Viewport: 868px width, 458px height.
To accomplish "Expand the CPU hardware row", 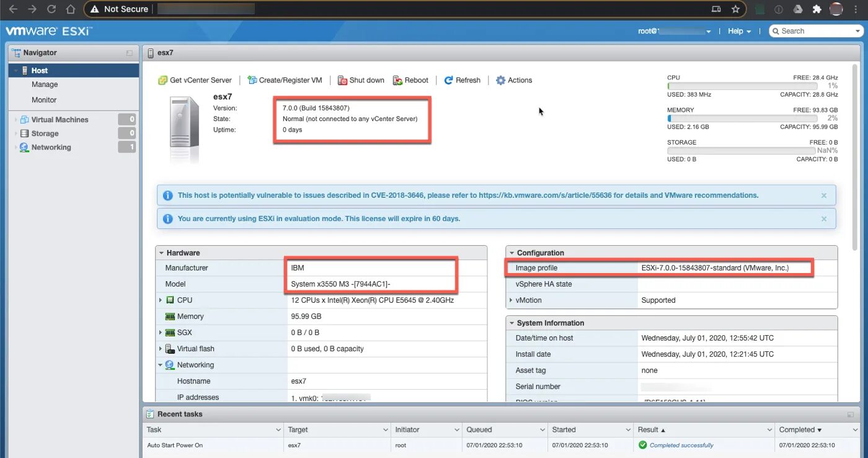I will click(161, 300).
